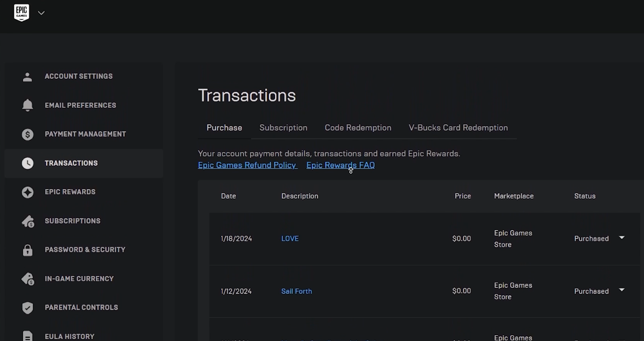Screen dimensions: 644x341
Task: Open the Sail Forth game link
Action: 297,291
